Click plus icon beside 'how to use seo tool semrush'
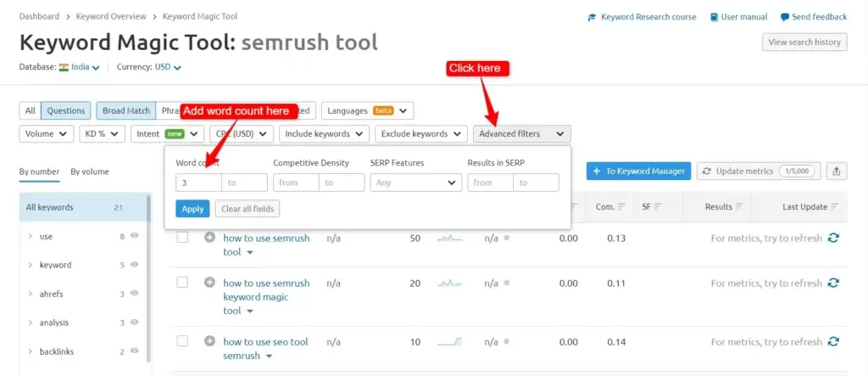Screen dimensions: 868x376 (x=209, y=341)
